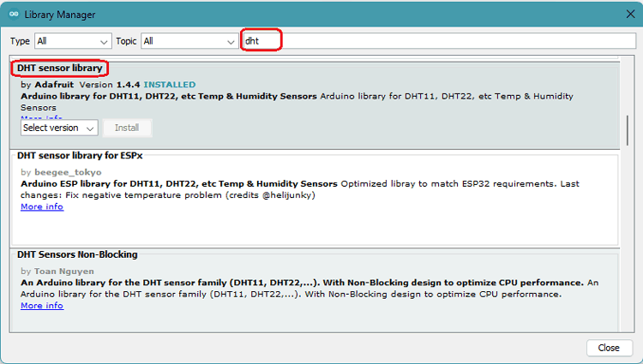The height and width of the screenshot is (364, 643).
Task: Close the Library Manager window with X
Action: click(x=631, y=15)
